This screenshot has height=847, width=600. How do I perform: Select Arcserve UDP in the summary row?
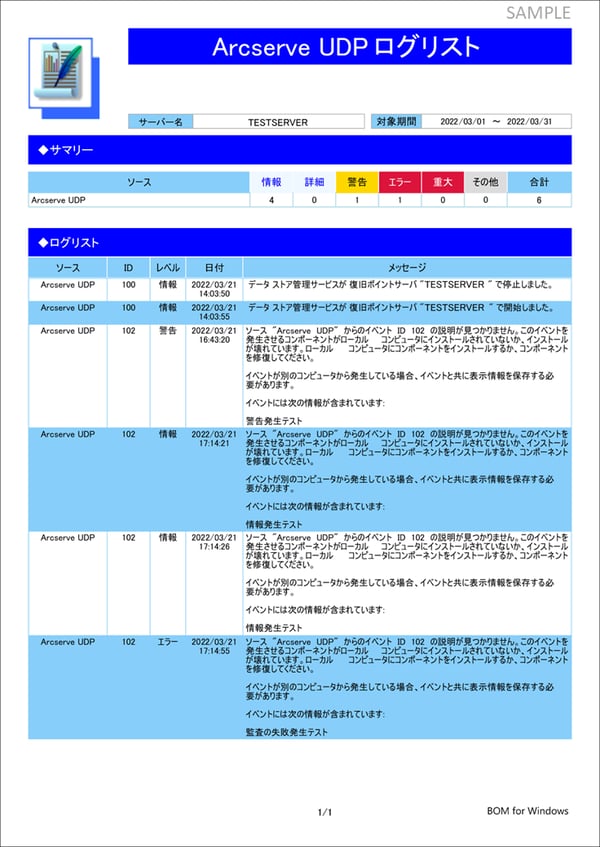tap(58, 200)
